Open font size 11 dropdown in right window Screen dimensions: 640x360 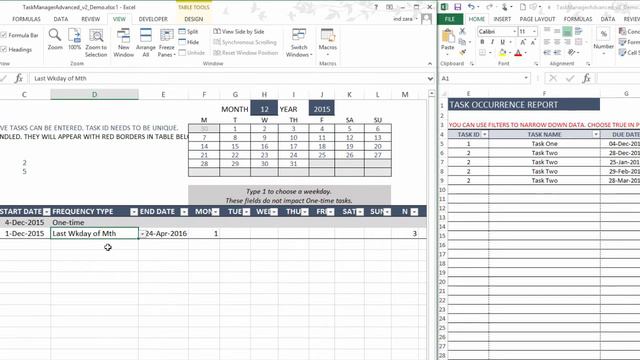click(x=534, y=31)
